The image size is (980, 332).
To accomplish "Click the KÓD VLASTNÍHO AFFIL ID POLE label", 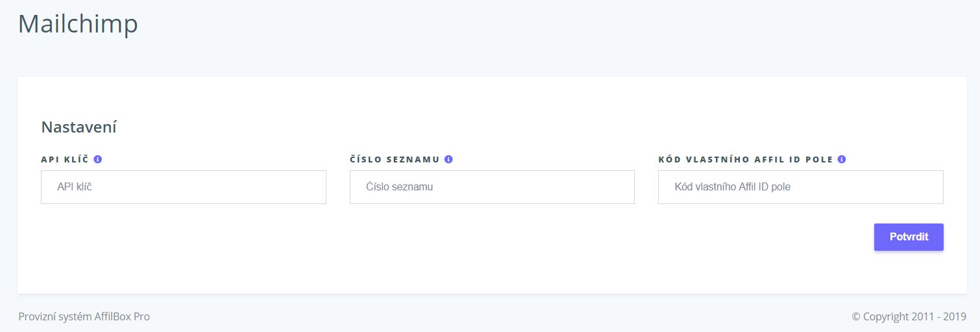I will coord(746,159).
